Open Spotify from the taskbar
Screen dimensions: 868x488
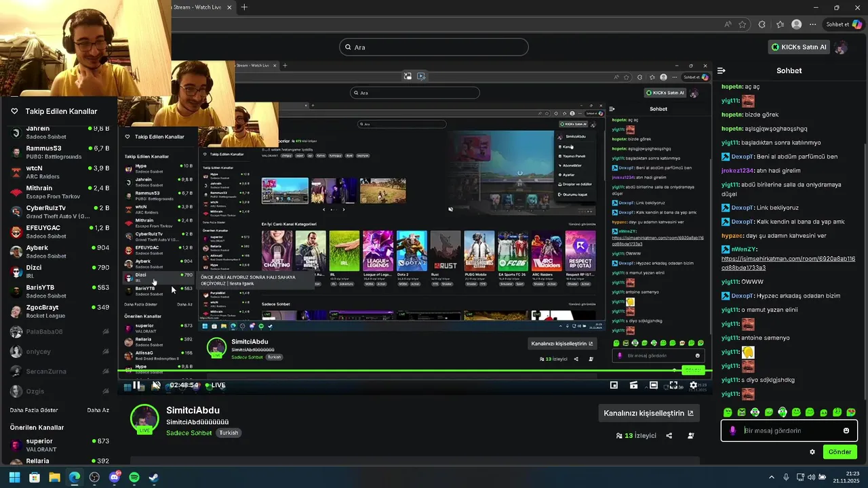tap(134, 477)
